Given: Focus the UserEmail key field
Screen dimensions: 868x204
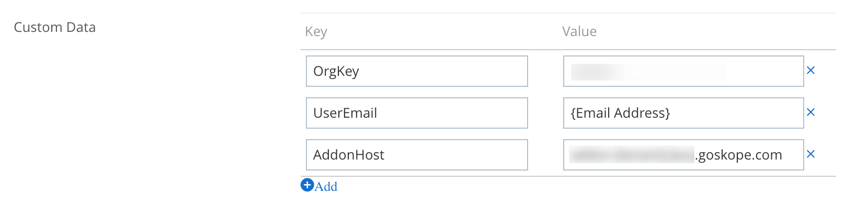Looking at the screenshot, I should [417, 113].
